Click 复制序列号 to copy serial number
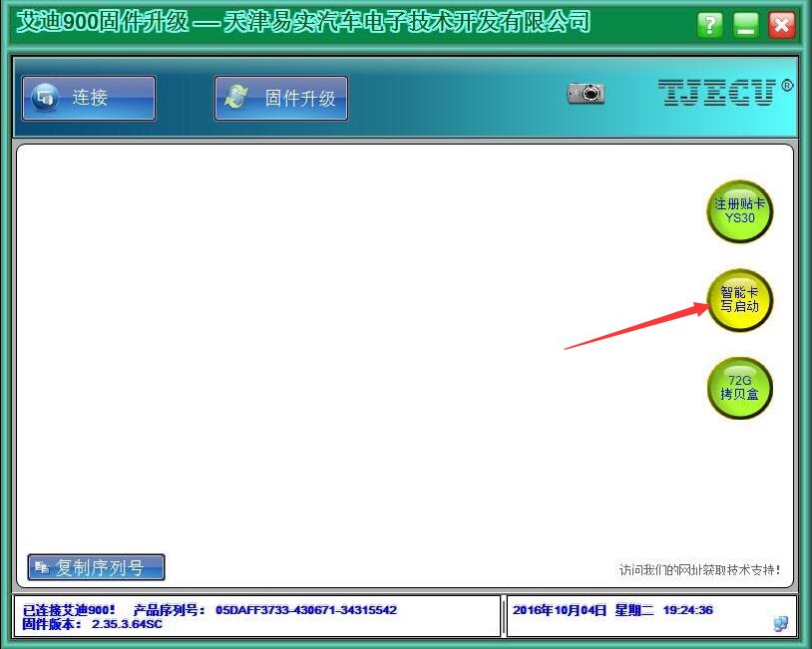This screenshot has width=812, height=649. (x=97, y=567)
